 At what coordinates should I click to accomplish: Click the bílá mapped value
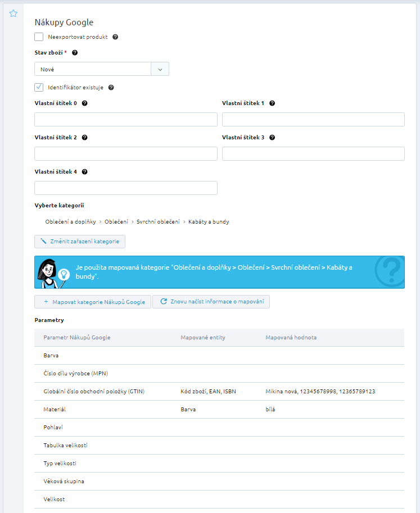coord(270,410)
